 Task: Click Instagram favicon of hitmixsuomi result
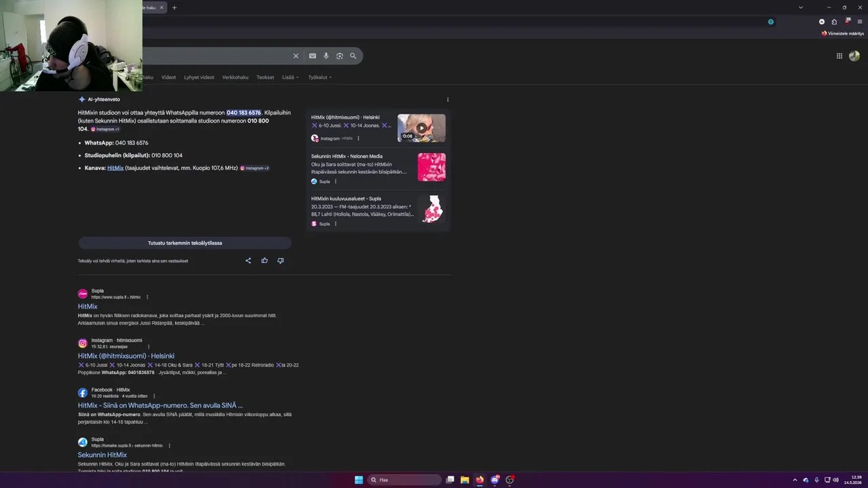click(83, 343)
